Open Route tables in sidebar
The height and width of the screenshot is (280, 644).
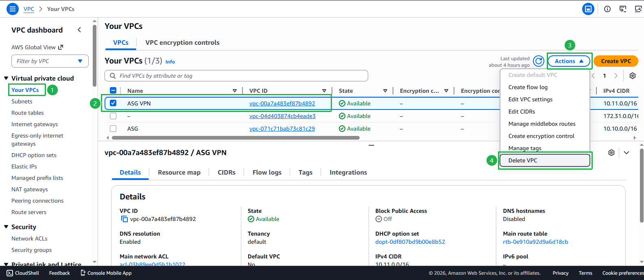pos(28,113)
